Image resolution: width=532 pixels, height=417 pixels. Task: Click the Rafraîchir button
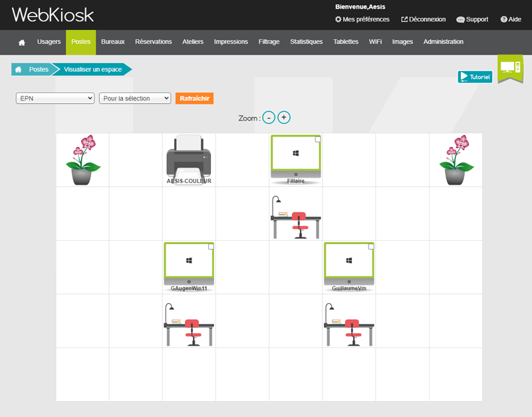click(x=194, y=98)
